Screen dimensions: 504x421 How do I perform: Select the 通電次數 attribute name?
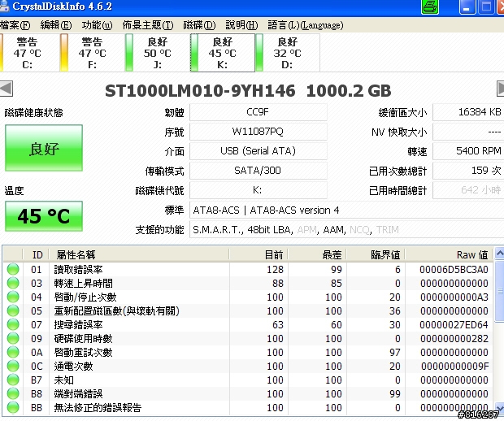point(74,366)
